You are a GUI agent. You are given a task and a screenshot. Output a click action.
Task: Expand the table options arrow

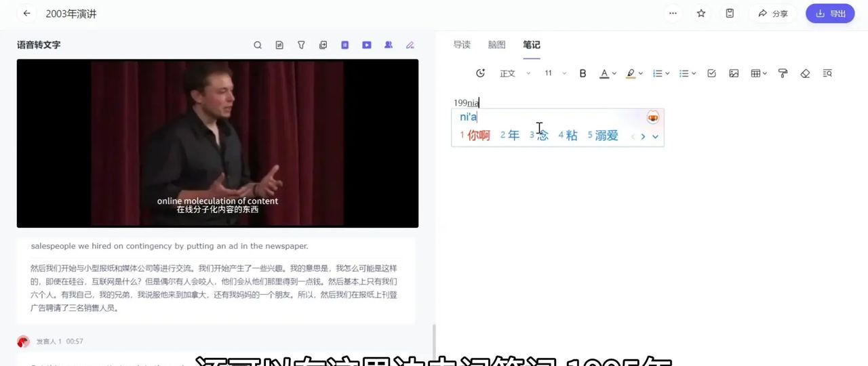pyautogui.click(x=765, y=73)
